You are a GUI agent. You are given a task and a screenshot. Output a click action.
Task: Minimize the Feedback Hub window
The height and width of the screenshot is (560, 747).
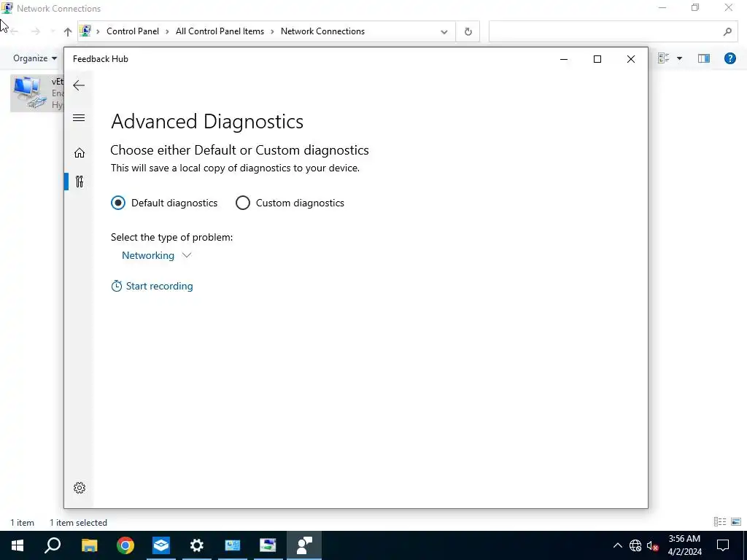point(564,59)
